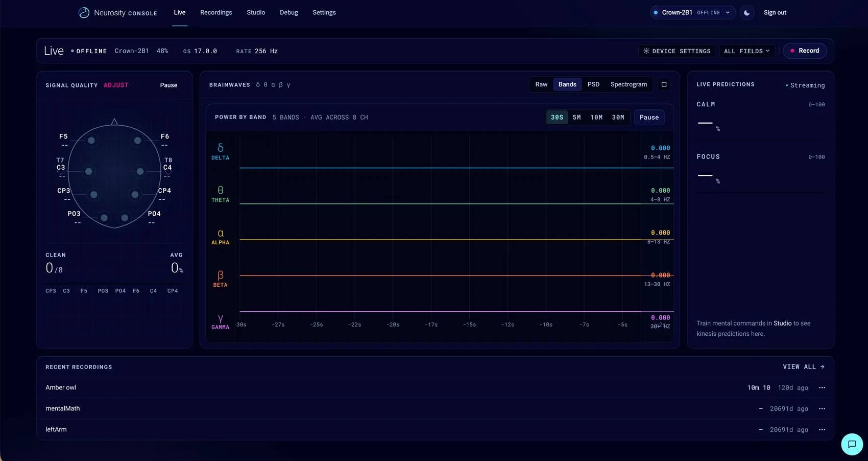
Task: Open the Debug tab
Action: 289,13
